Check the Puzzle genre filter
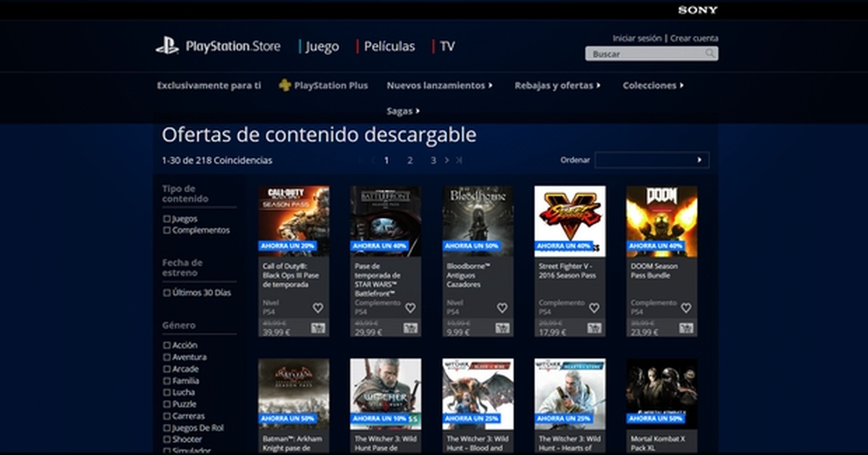This screenshot has width=868, height=455. click(x=166, y=404)
